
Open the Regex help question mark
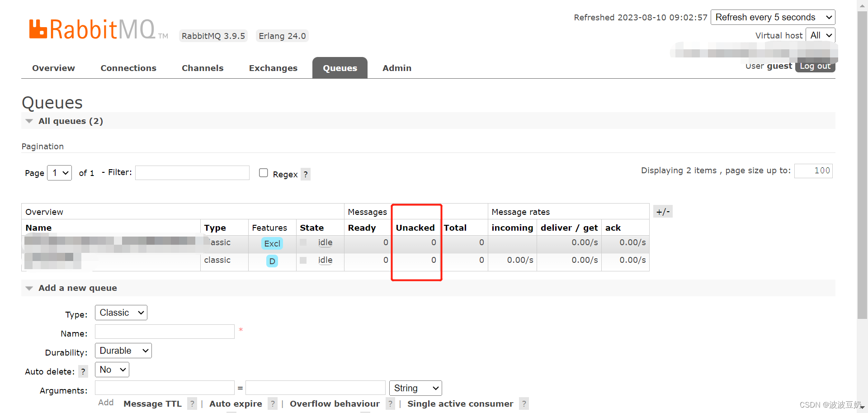306,174
